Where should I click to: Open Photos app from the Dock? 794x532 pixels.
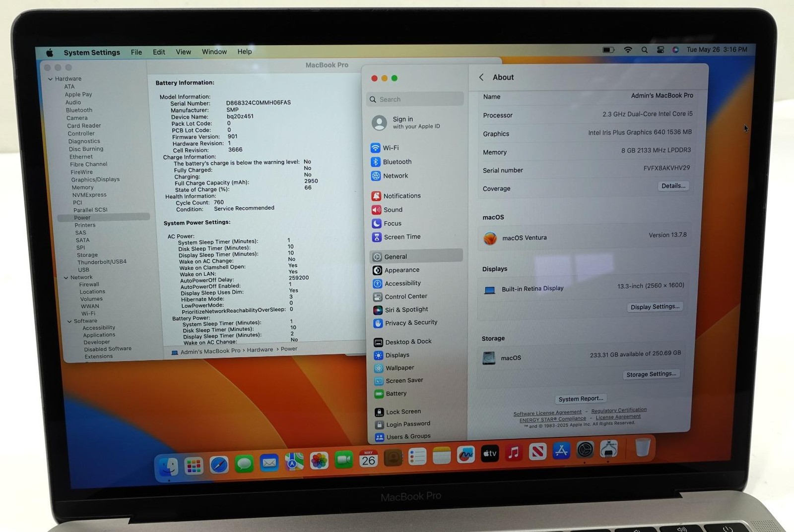(319, 461)
